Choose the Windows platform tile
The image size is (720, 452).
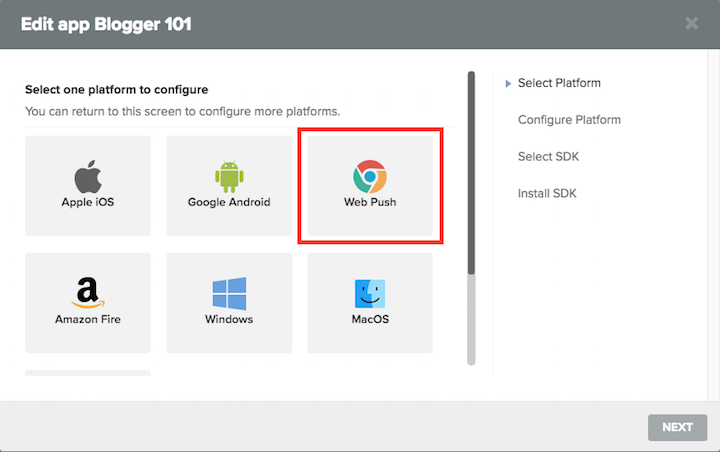pyautogui.click(x=229, y=303)
